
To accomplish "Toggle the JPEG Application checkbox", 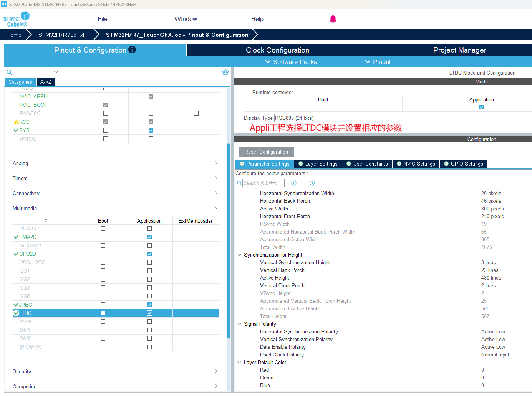I will [149, 305].
